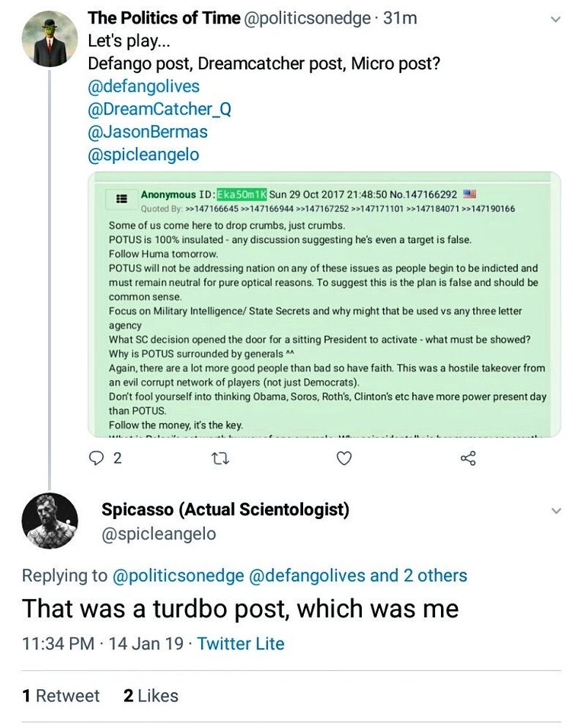
Task: View the 2 Likes list
Action: (x=151, y=696)
